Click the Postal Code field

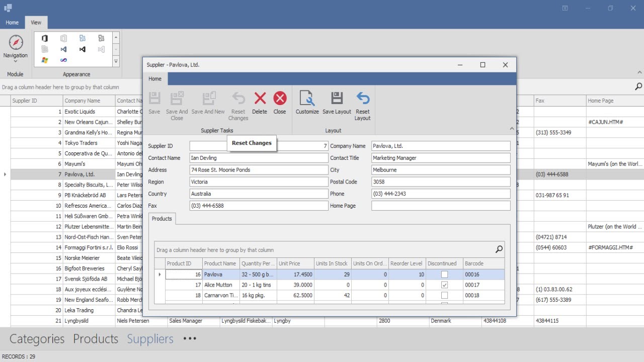[x=441, y=182]
